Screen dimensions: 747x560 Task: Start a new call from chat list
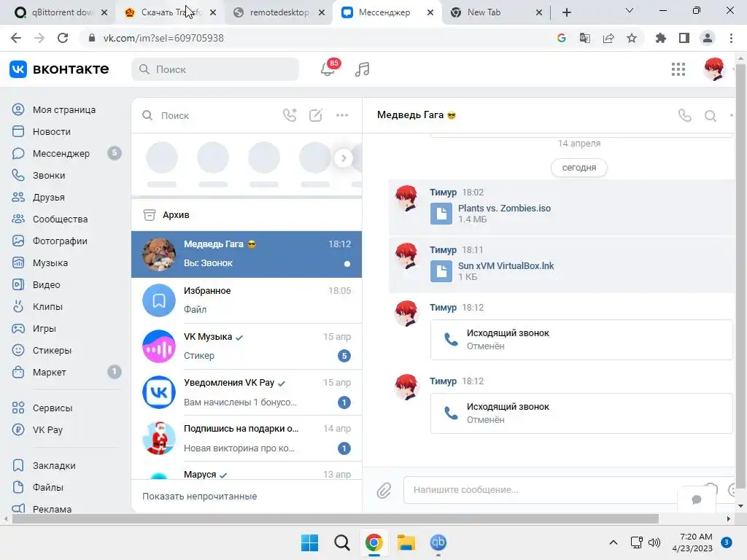[290, 115]
